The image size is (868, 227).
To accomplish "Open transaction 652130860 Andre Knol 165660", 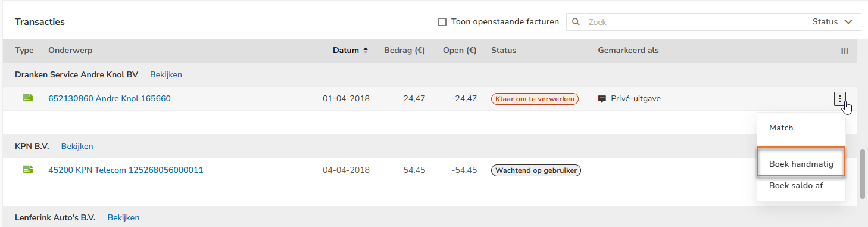I will point(110,98).
